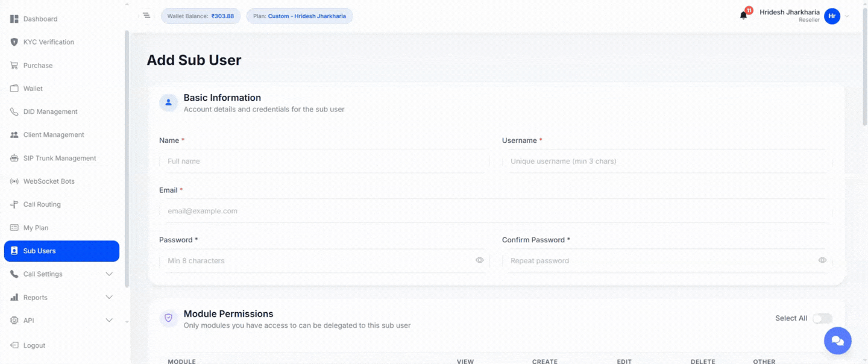The width and height of the screenshot is (868, 364).
Task: Click the Reports bar chart icon
Action: [14, 298]
